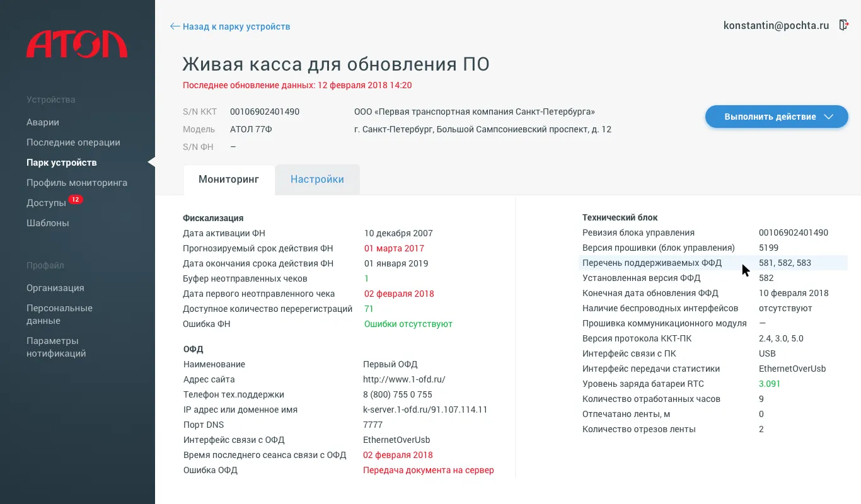Viewport: 861px width, 504px height.
Task: Click the ОФД section heading
Action: (x=194, y=349)
